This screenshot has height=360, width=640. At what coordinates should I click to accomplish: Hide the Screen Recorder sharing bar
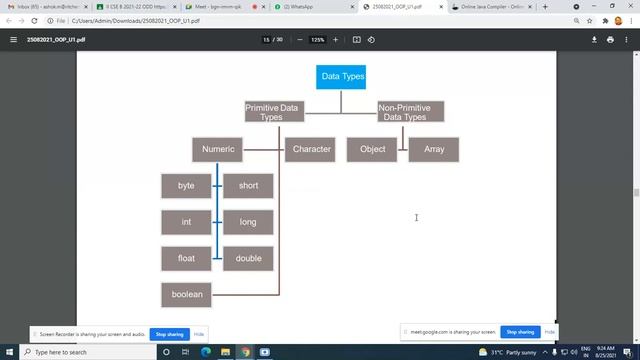199,334
